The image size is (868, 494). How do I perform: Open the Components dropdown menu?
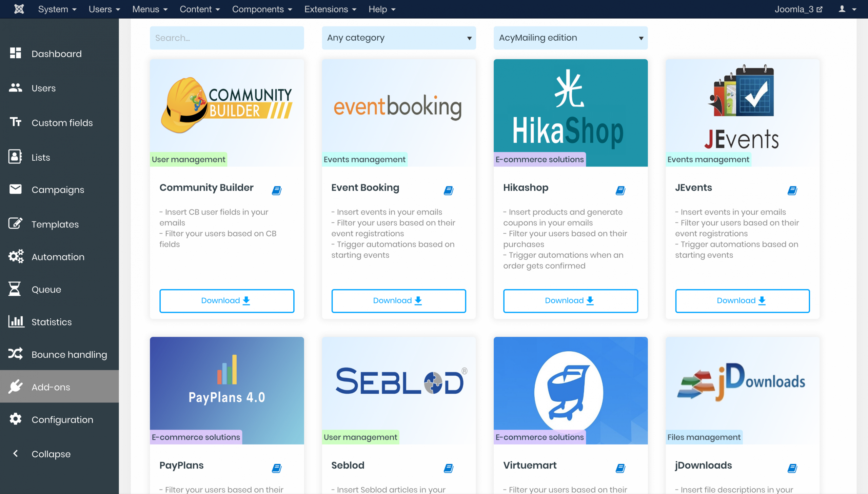262,9
